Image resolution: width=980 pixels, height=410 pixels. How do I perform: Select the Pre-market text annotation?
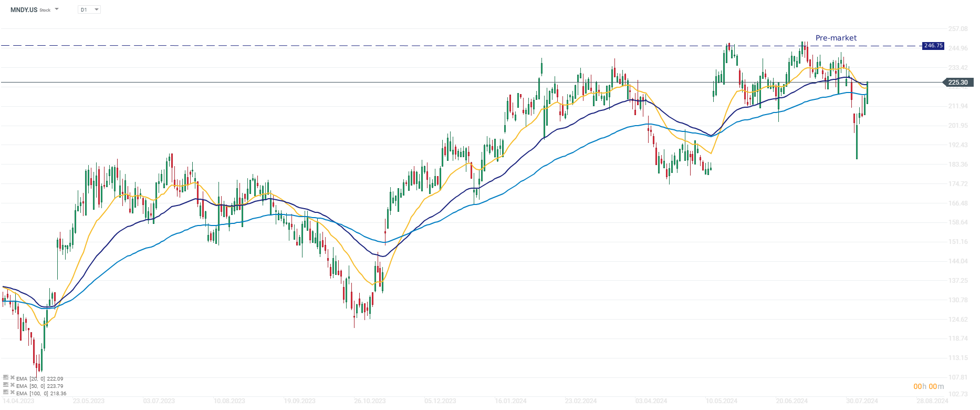836,38
